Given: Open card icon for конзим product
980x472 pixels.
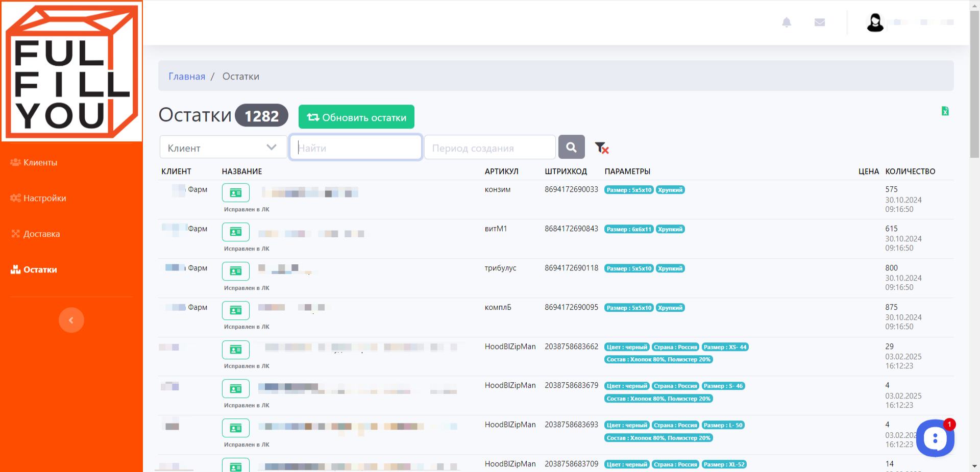Looking at the screenshot, I should pos(236,193).
